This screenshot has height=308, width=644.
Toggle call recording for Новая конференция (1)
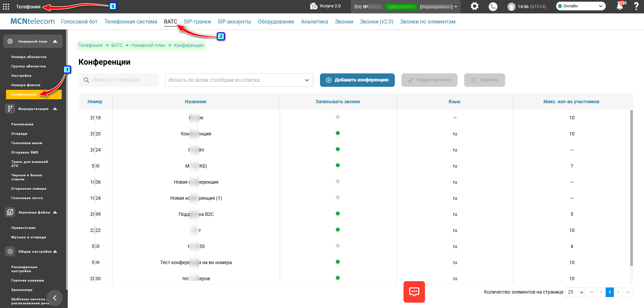[338, 197]
